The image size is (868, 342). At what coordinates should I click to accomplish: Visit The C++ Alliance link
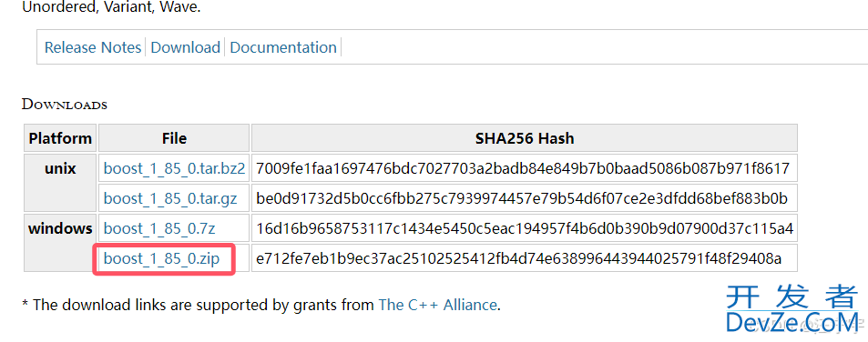point(437,305)
